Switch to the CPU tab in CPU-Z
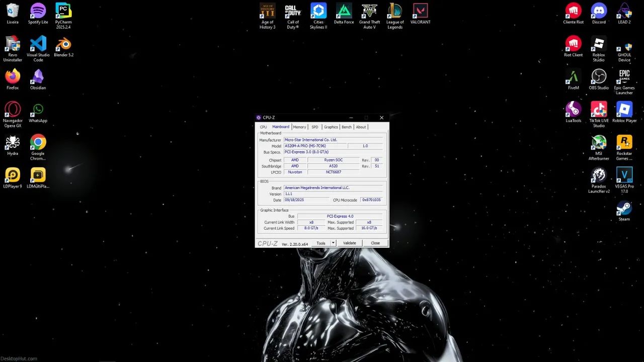 [263, 127]
